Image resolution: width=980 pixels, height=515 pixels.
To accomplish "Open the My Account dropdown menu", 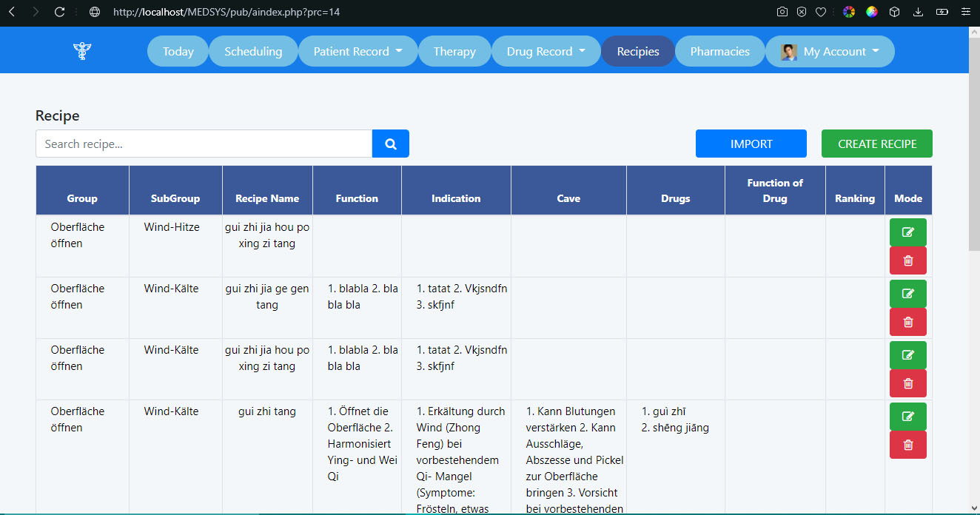I will pos(830,51).
